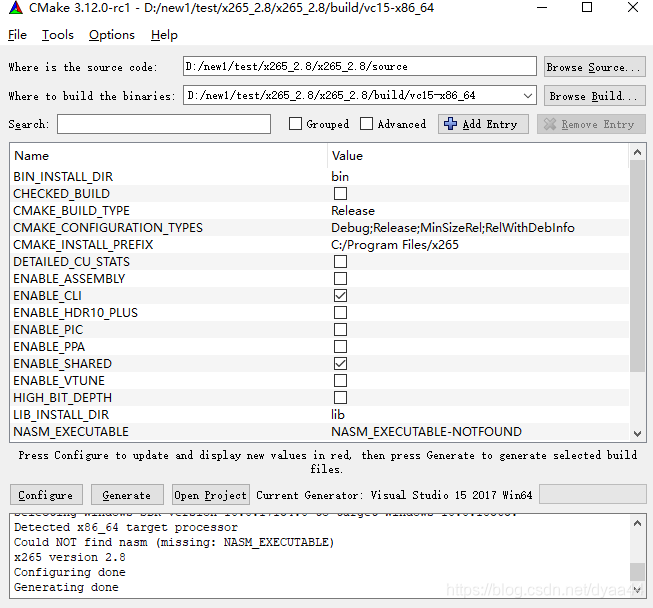
Task: Enable the Grouped checkbox
Action: 295,124
